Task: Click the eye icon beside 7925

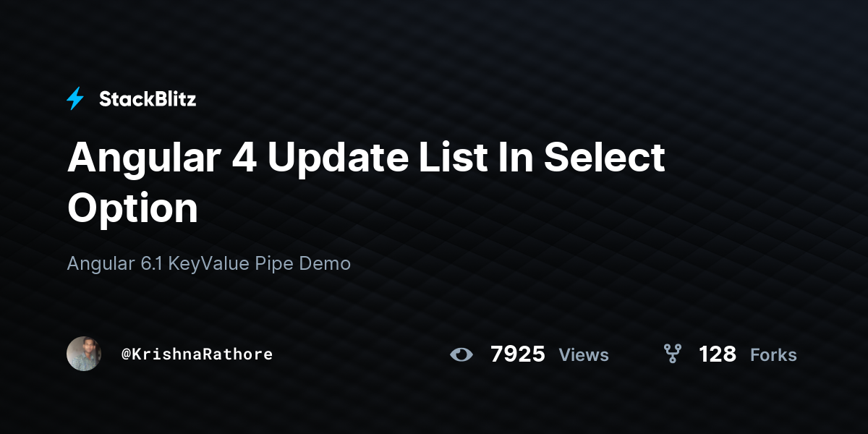Action: tap(461, 354)
